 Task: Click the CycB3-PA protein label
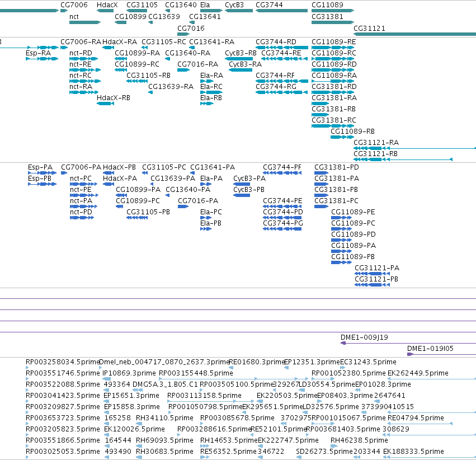(249, 178)
